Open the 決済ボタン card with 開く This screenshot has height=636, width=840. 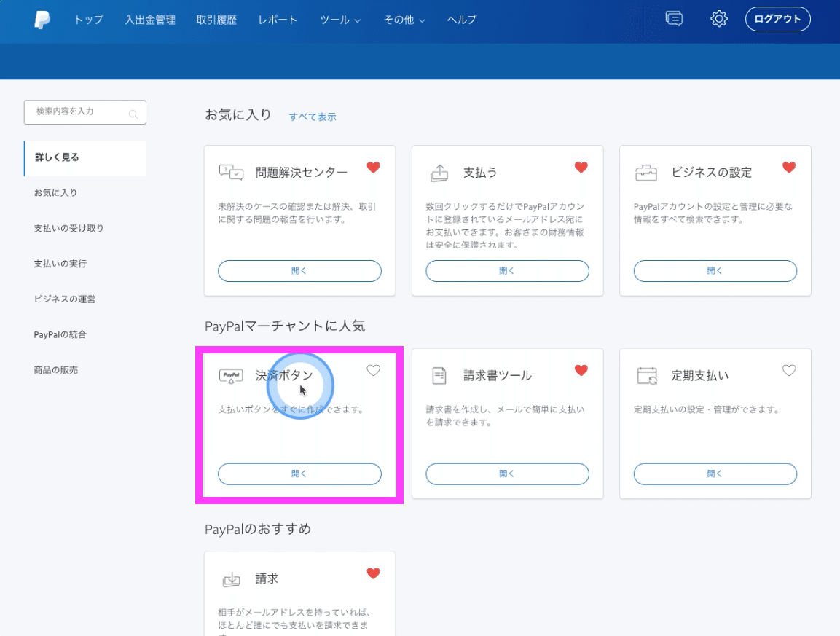click(299, 474)
